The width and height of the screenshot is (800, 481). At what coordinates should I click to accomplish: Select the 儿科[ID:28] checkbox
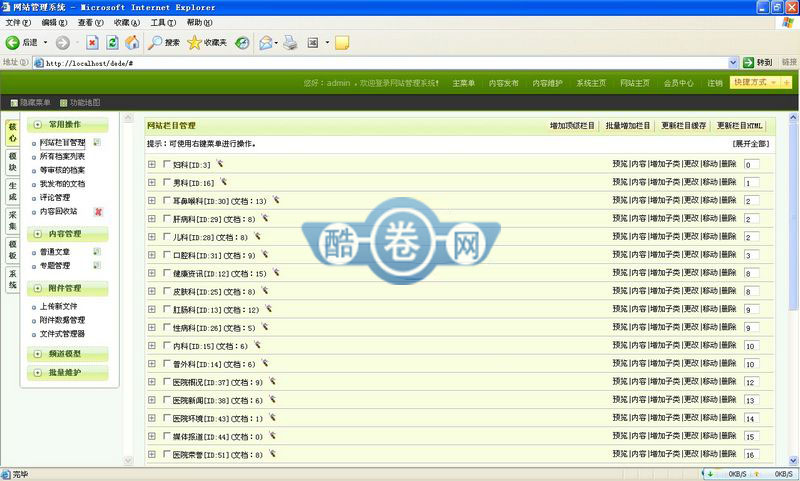(166, 237)
